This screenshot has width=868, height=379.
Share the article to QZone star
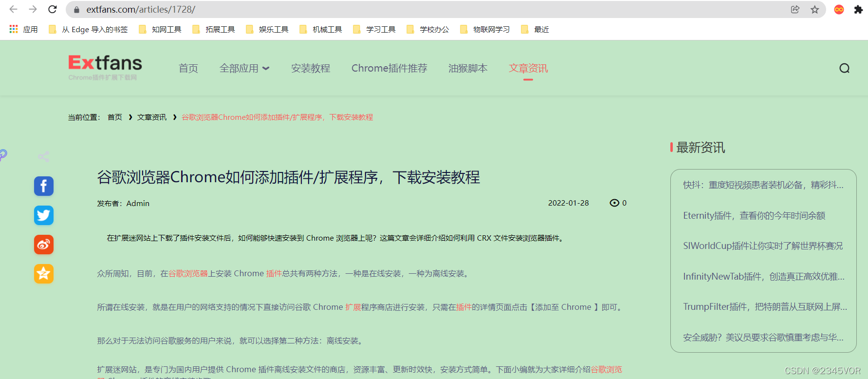point(44,274)
